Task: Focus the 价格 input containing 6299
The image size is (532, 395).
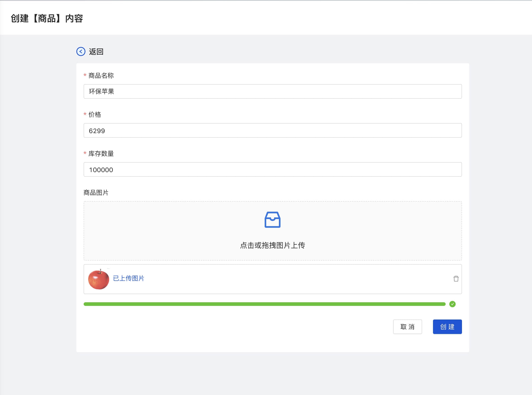Action: pos(272,131)
